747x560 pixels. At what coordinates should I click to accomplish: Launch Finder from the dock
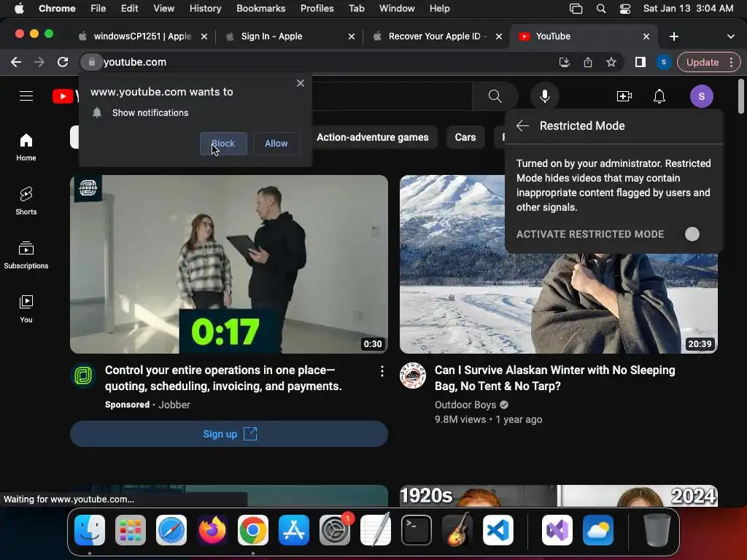tap(90, 530)
